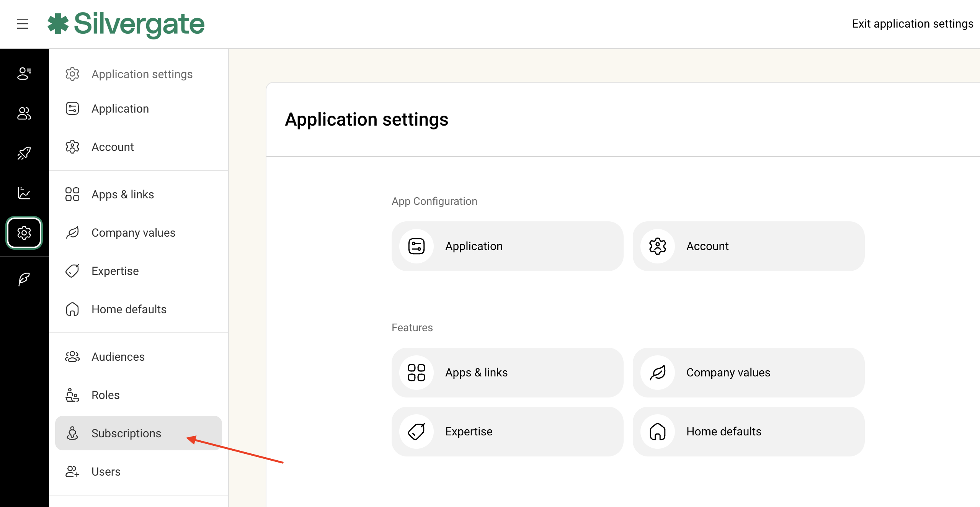Viewport: 980px width, 507px height.
Task: Select Subscriptions in the sidebar
Action: (126, 433)
